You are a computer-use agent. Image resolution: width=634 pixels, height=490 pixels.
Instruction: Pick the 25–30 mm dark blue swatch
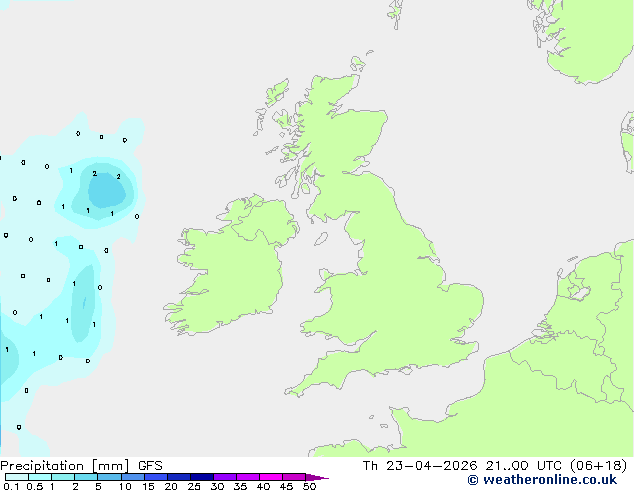[202, 477]
